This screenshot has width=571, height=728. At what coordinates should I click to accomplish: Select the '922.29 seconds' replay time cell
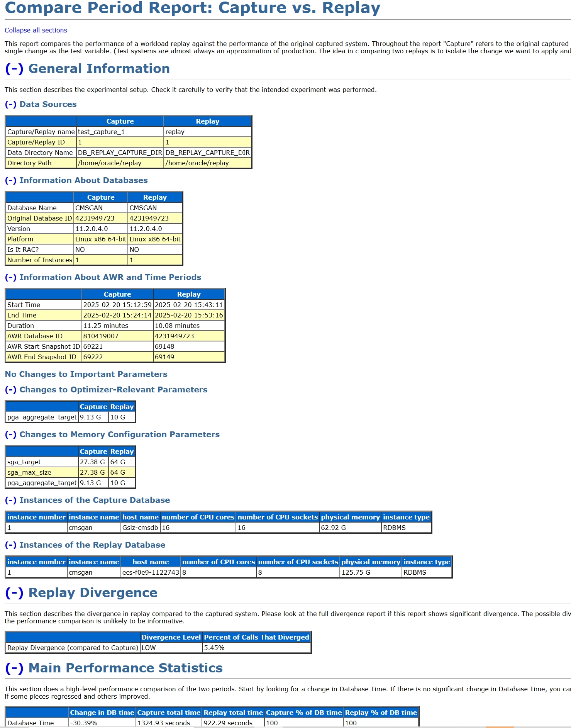coord(234,723)
